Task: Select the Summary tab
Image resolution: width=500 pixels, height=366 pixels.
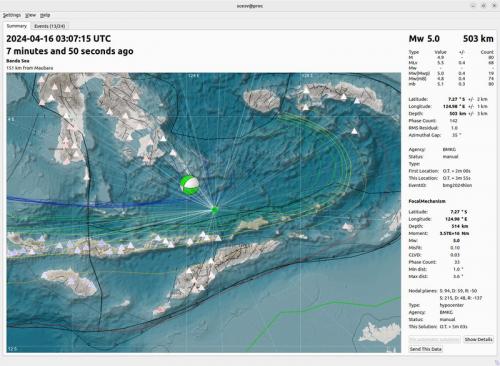Action: coord(17,26)
